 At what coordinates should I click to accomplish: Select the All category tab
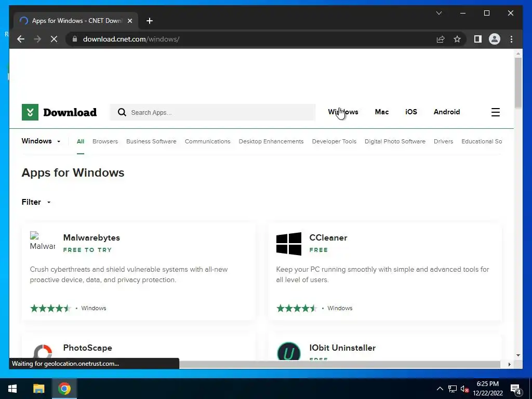point(81,141)
